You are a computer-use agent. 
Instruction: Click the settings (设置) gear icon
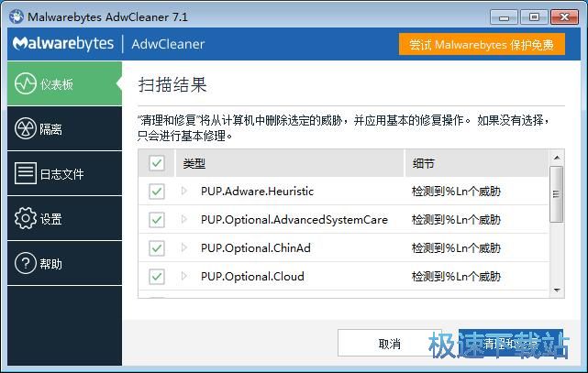pos(25,219)
